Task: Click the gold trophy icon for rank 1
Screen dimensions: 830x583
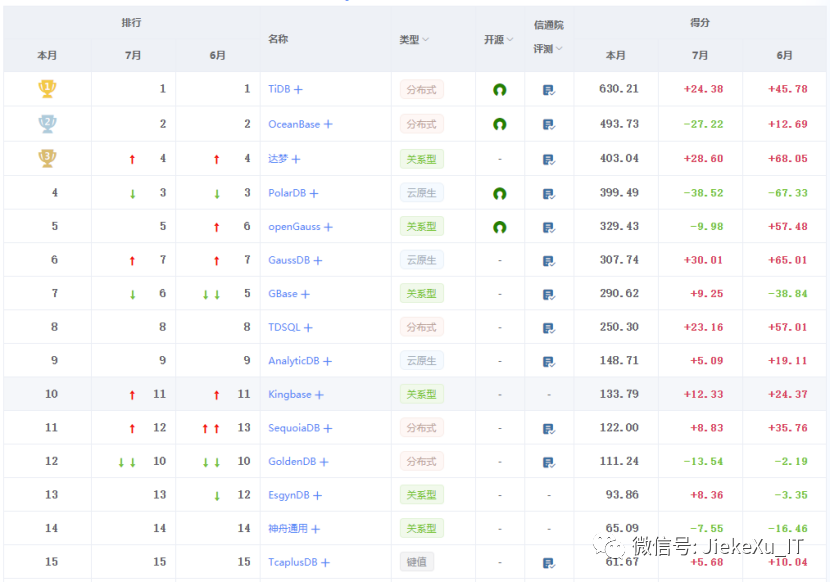Action: [x=47, y=88]
